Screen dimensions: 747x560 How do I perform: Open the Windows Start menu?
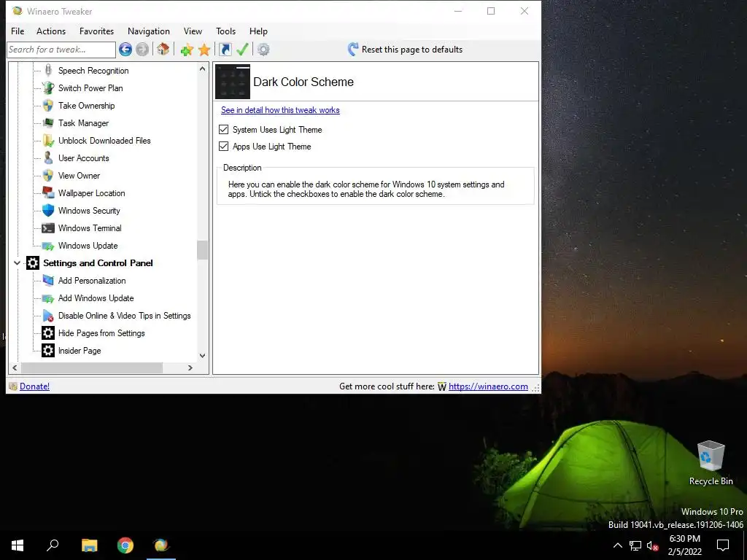pyautogui.click(x=18, y=545)
